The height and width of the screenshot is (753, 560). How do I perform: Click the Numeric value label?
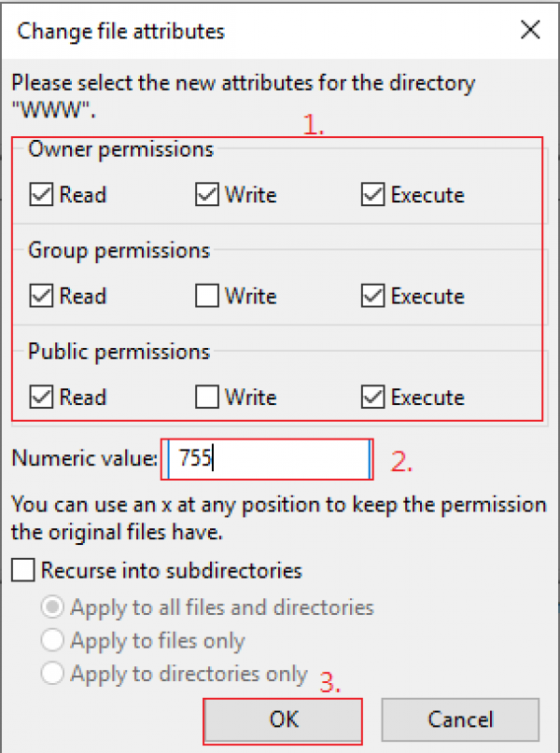pyautogui.click(x=84, y=458)
